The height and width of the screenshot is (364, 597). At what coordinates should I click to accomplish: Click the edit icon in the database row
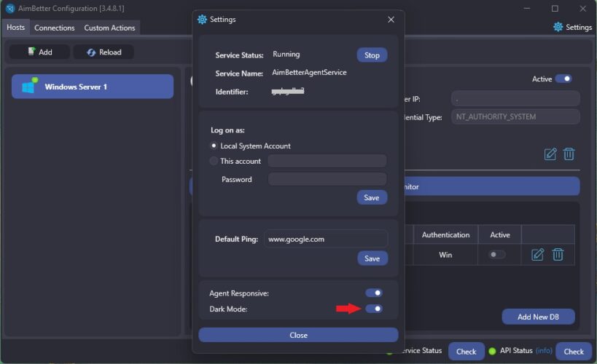[x=538, y=254]
